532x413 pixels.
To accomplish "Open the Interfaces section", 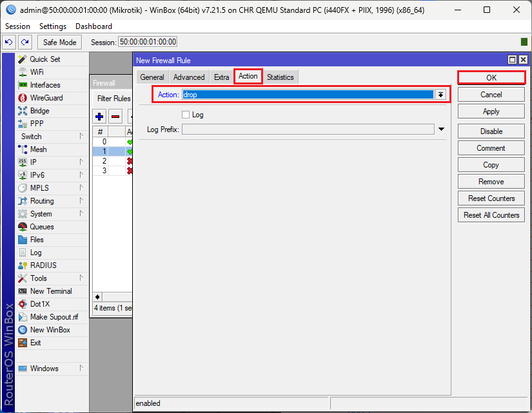I will pos(52,85).
